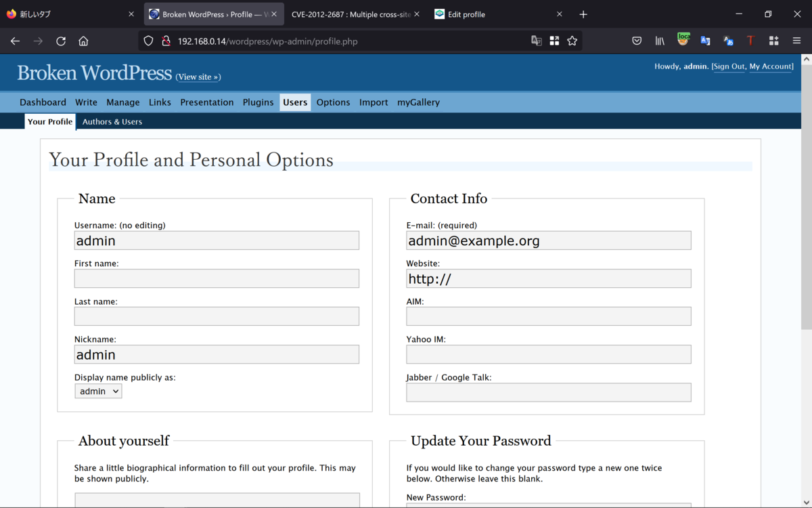Click the page scrollbar down arrow

tap(806, 502)
